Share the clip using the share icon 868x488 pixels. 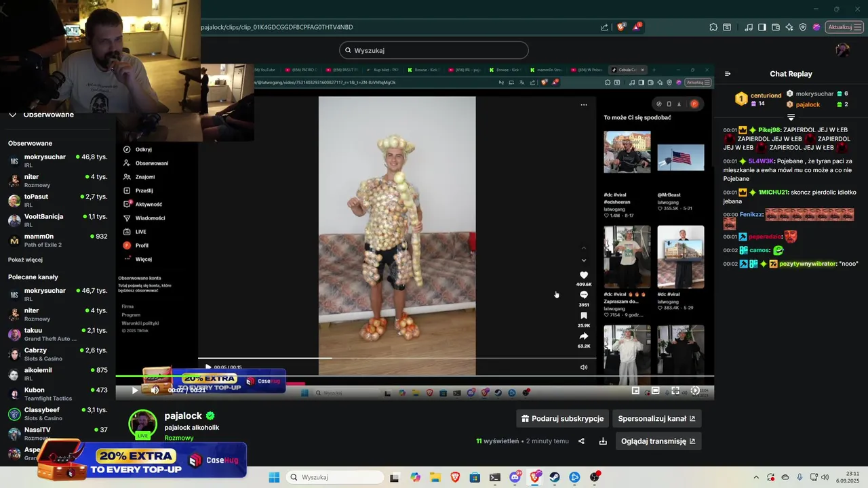581,441
